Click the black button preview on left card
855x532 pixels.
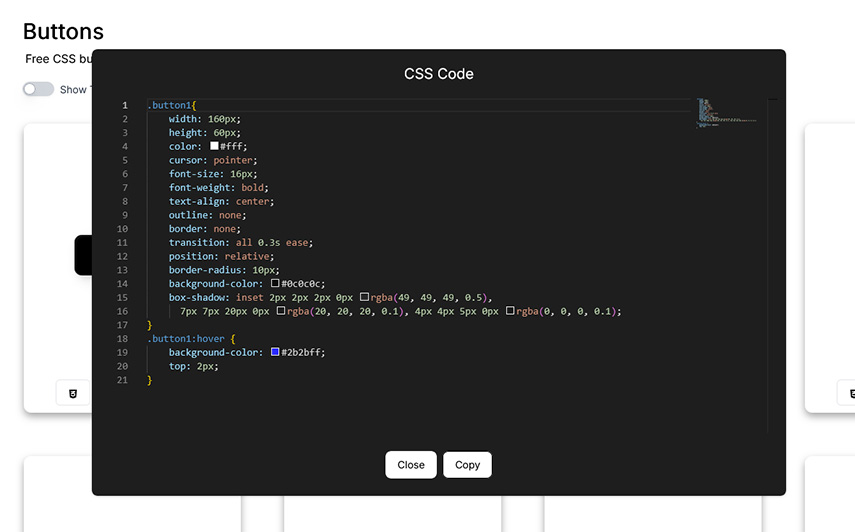click(83, 255)
